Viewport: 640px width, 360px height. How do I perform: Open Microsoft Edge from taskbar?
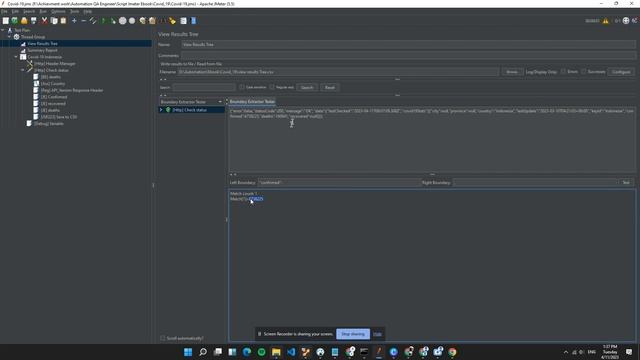pyautogui.click(x=247, y=352)
